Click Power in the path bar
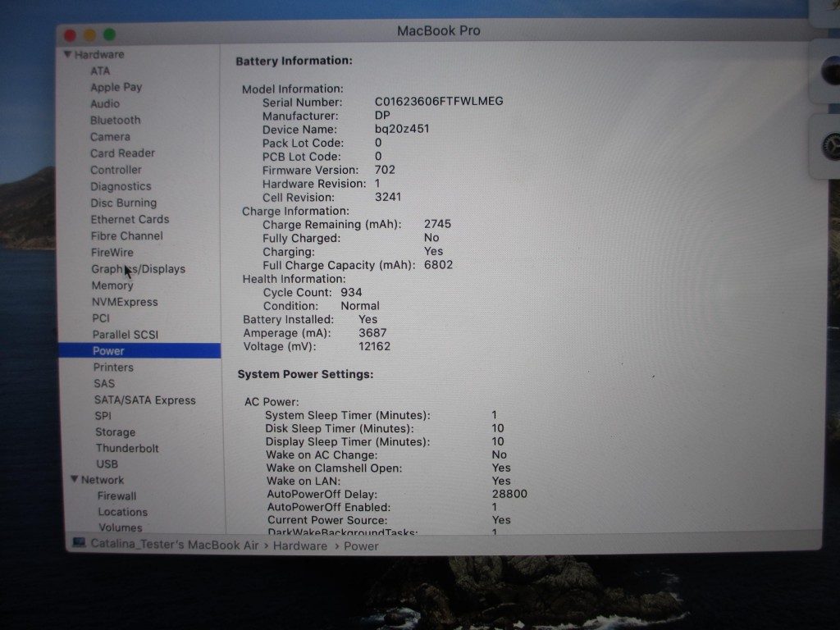The width and height of the screenshot is (840, 630). click(x=361, y=546)
